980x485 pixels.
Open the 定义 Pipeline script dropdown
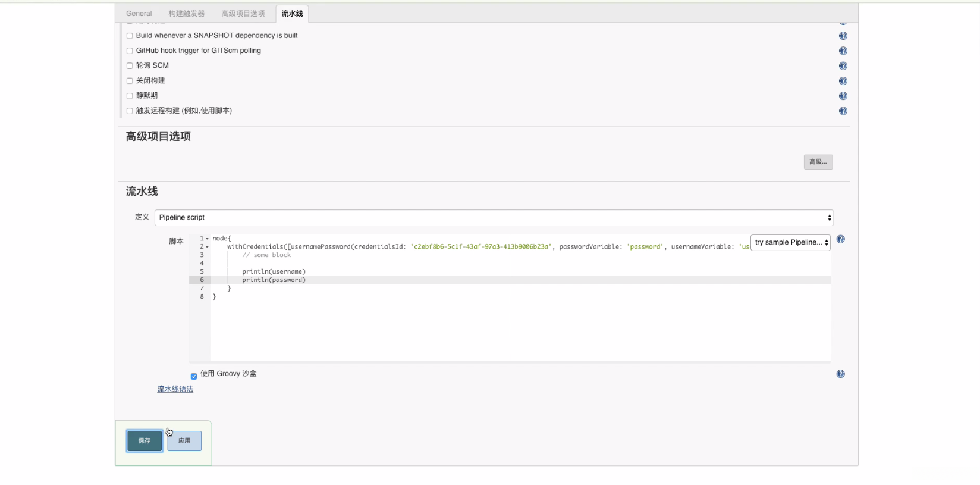[494, 218]
